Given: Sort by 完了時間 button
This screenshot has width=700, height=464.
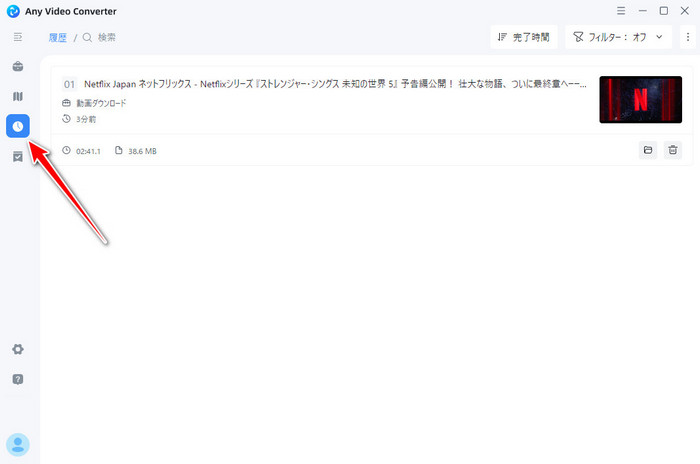Looking at the screenshot, I should [524, 37].
